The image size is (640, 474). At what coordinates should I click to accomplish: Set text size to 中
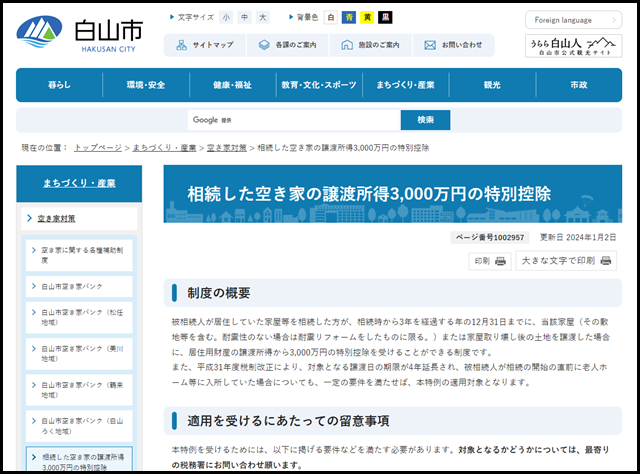pos(244,18)
